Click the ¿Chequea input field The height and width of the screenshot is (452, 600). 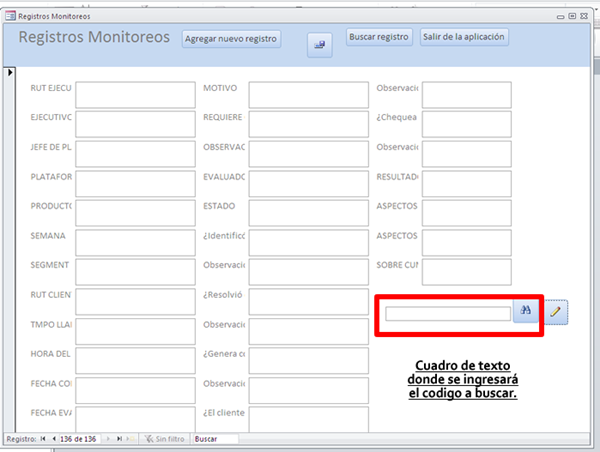(467, 124)
